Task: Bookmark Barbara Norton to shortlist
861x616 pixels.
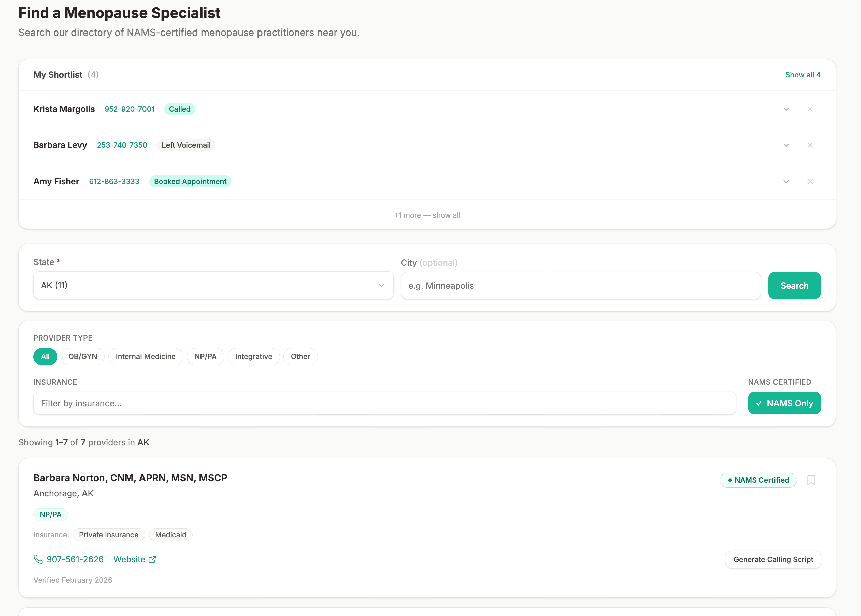Action: tap(811, 480)
